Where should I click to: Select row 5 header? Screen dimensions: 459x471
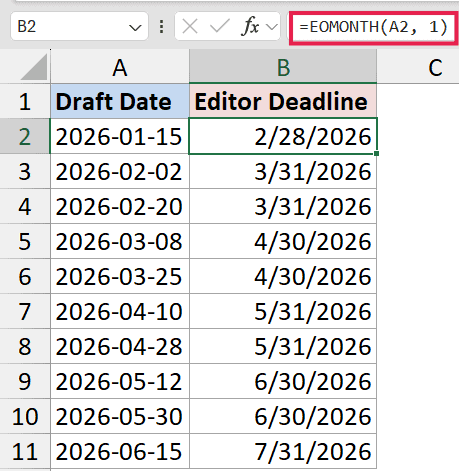point(25,241)
